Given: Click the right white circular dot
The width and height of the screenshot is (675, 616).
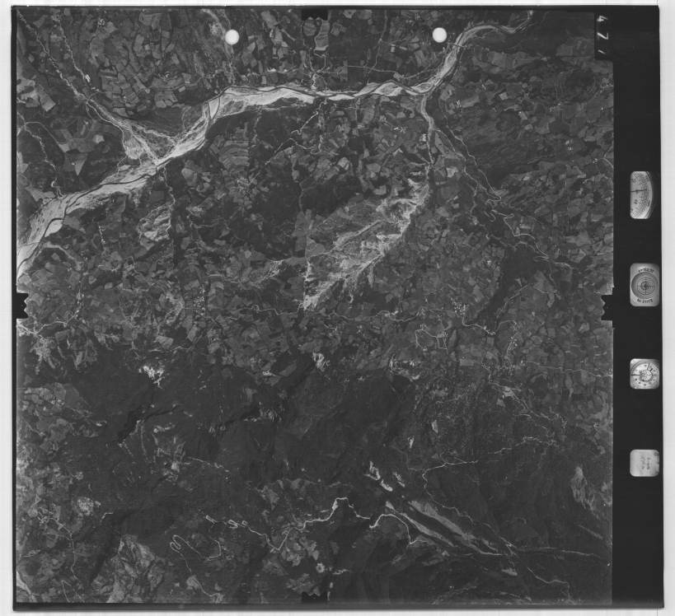Looking at the screenshot, I should 439,35.
